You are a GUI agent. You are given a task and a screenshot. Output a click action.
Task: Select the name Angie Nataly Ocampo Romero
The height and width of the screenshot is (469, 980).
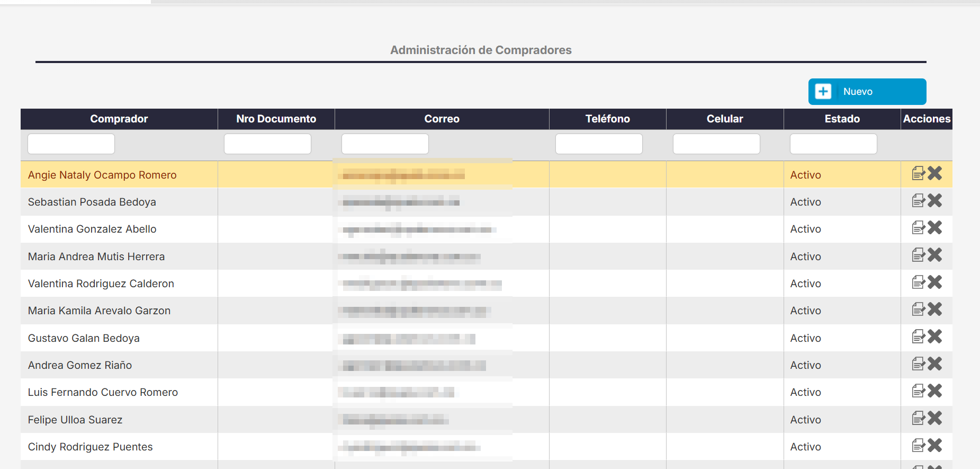(102, 175)
